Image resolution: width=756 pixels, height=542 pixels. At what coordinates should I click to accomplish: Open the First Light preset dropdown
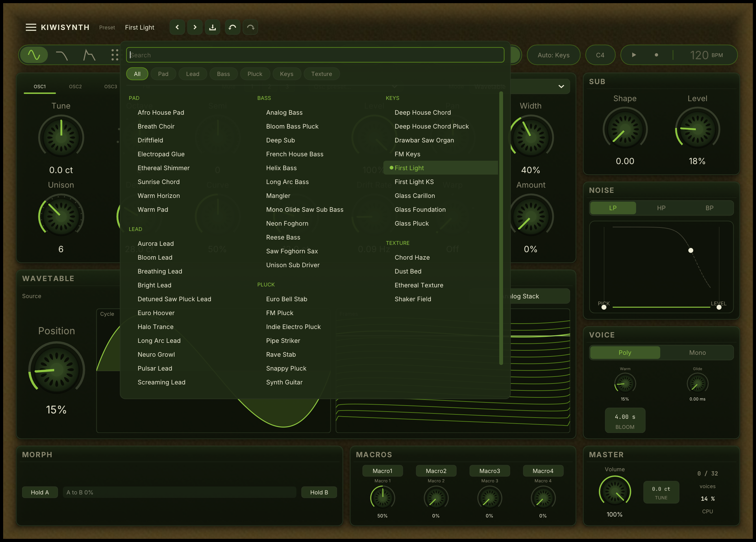pyautogui.click(x=140, y=27)
